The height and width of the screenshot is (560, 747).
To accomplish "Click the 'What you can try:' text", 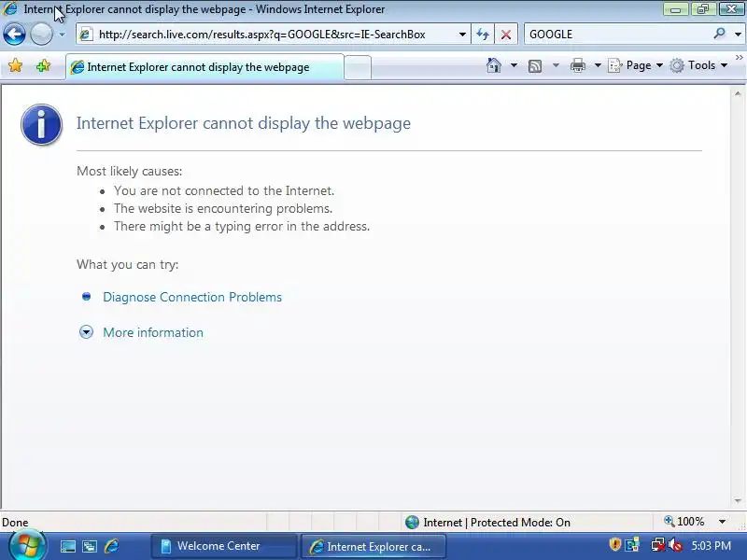I will (x=128, y=265).
